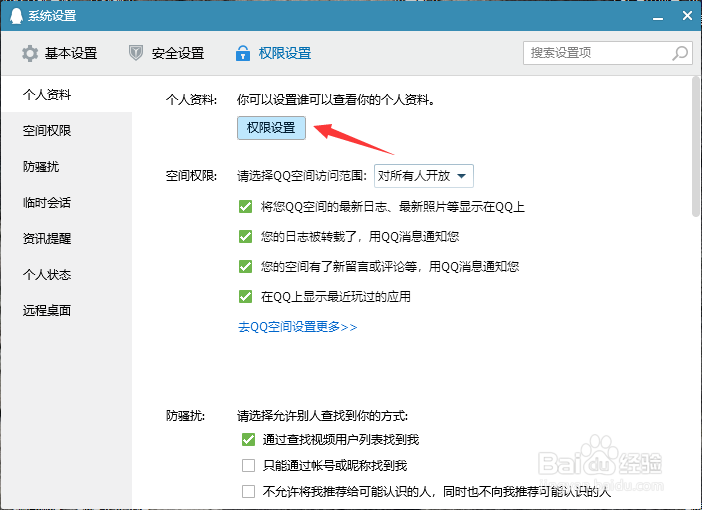Focus the 搜索设置项 search field
Screen dimensions: 702x510
click(x=608, y=53)
